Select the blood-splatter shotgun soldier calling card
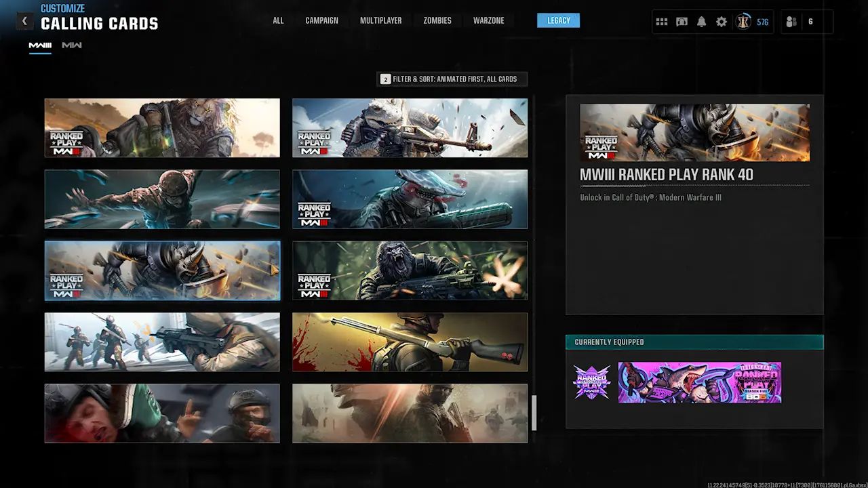This screenshot has height=488, width=868. pyautogui.click(x=410, y=342)
